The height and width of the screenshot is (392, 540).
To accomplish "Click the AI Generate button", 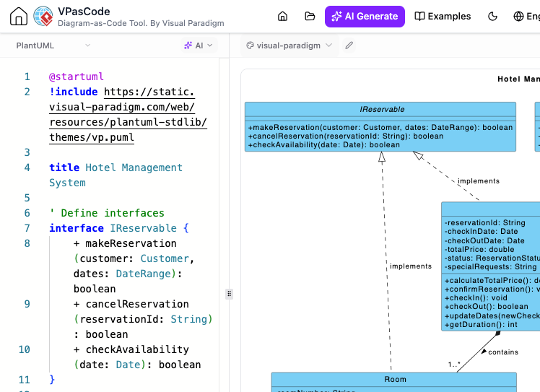I will 365,16.
